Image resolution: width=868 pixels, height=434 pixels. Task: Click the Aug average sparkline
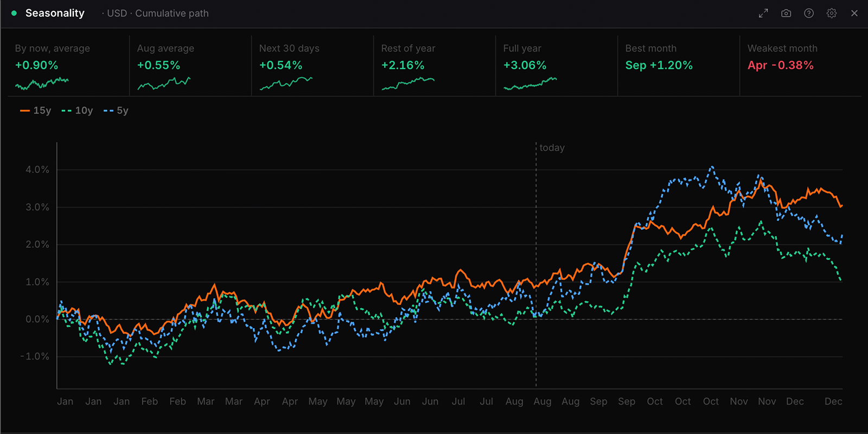click(164, 84)
